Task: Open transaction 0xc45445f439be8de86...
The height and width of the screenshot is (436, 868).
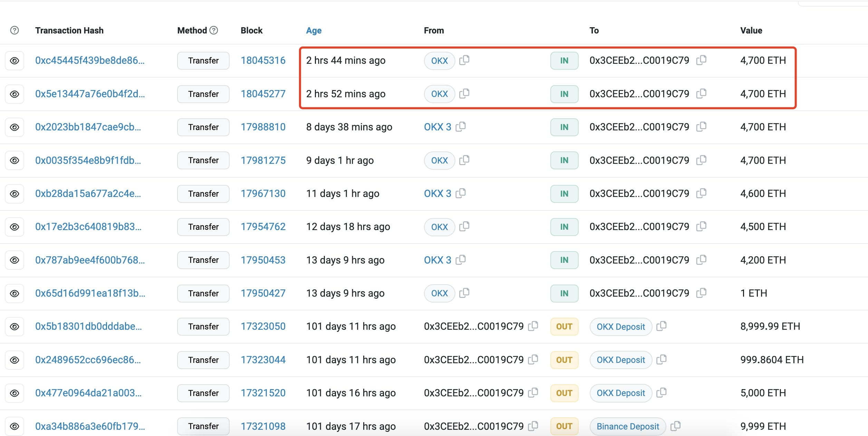Action: [x=90, y=60]
